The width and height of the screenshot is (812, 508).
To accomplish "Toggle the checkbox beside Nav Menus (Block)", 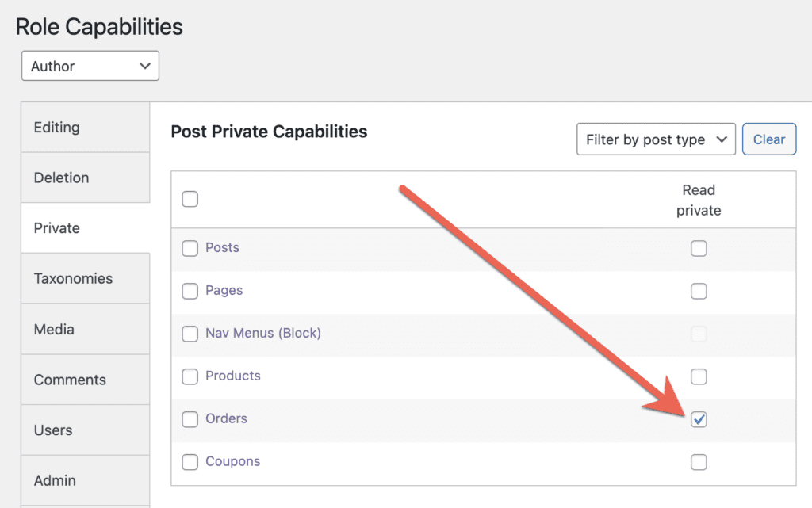I will (190, 334).
